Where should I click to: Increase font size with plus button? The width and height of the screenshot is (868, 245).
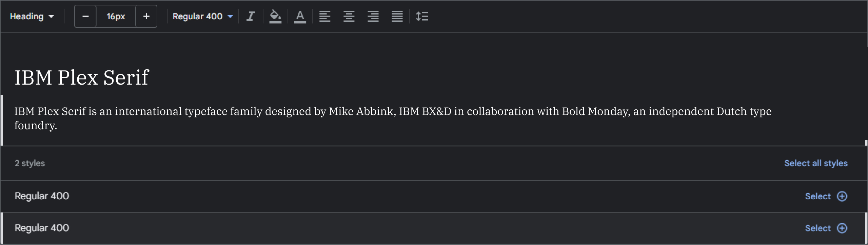tap(146, 16)
